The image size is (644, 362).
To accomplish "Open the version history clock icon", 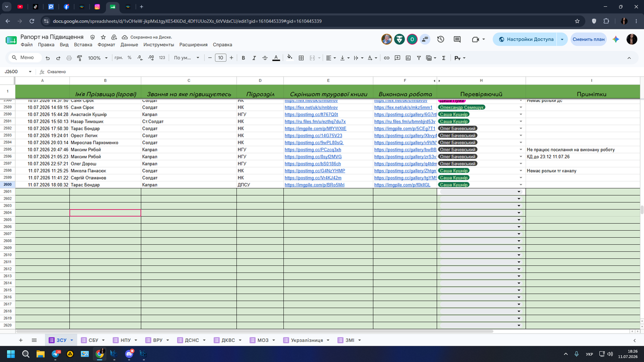I will 441,39.
